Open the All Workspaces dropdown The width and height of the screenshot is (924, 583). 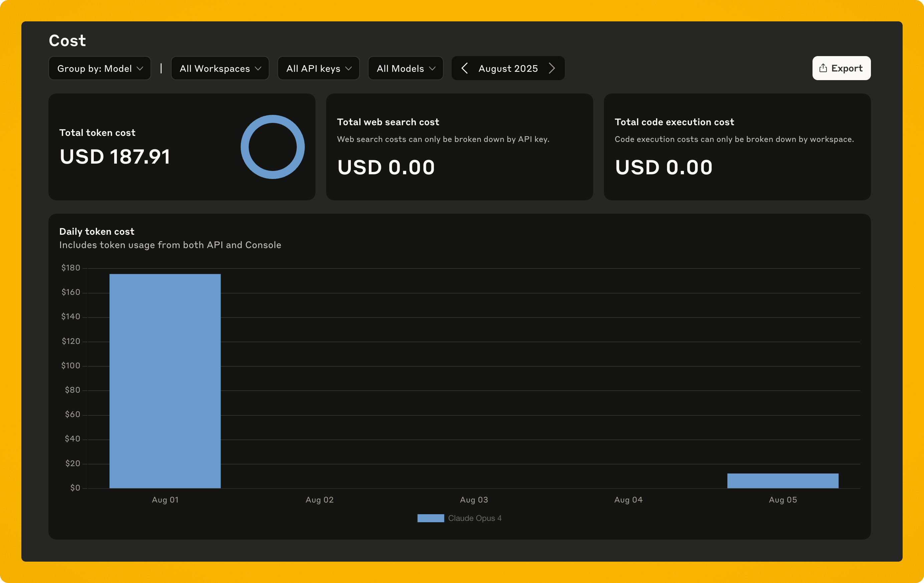click(x=220, y=68)
